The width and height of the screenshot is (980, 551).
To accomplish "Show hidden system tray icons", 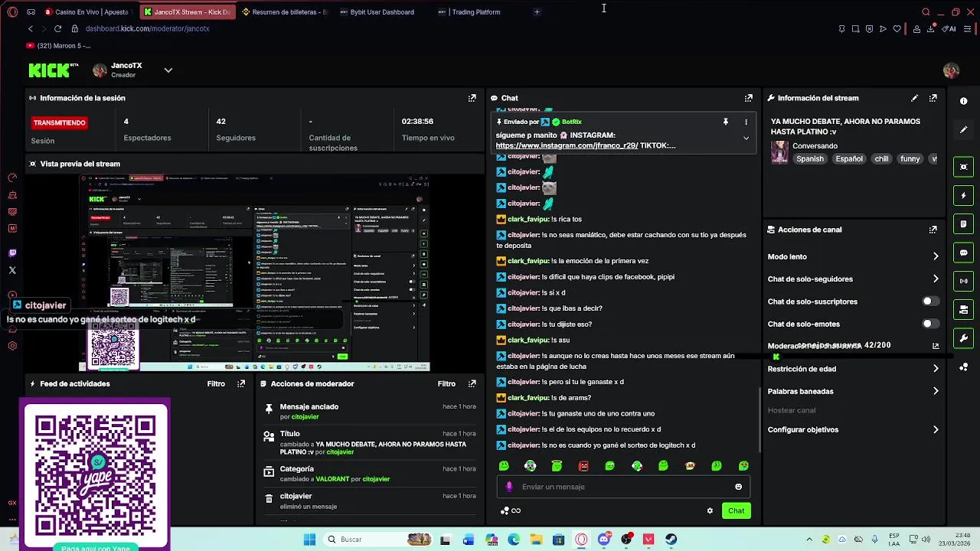I will point(809,540).
